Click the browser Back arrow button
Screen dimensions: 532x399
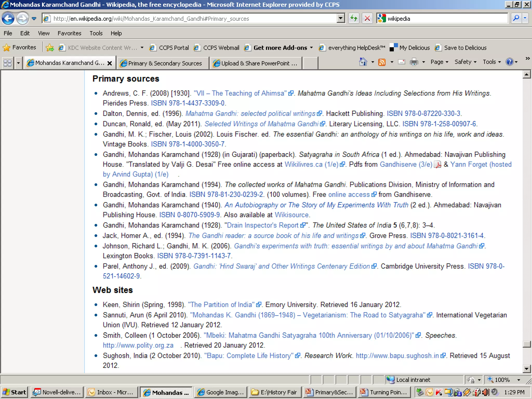point(8,18)
